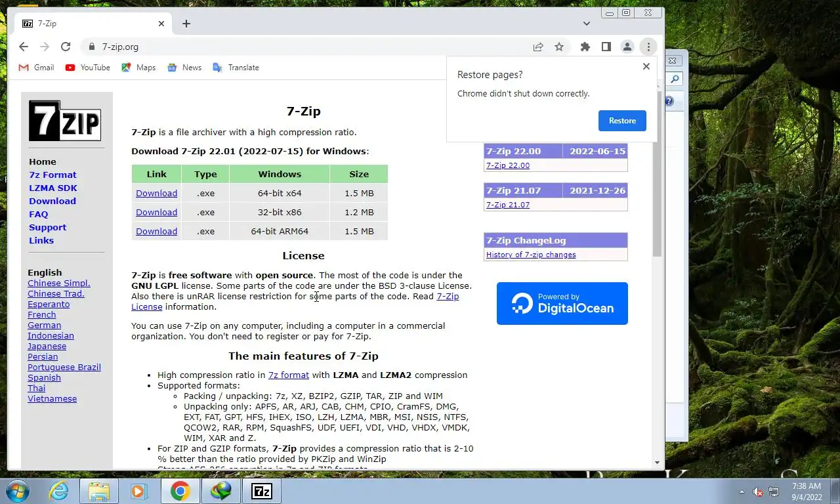The image size is (840, 504).
Task: Switch to Spanish language
Action: tap(44, 377)
